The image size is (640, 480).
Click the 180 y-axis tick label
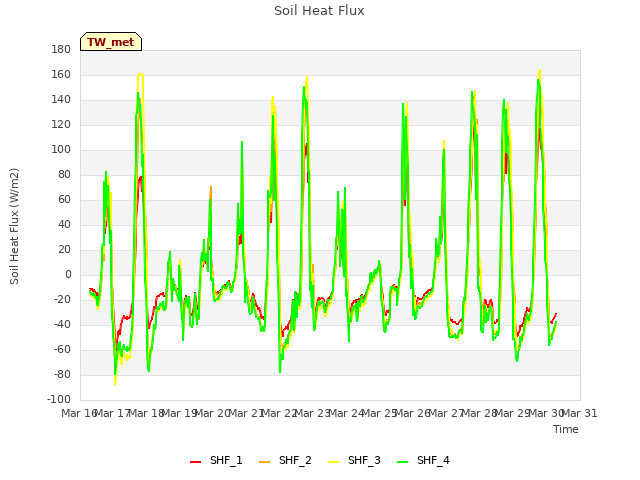click(61, 49)
